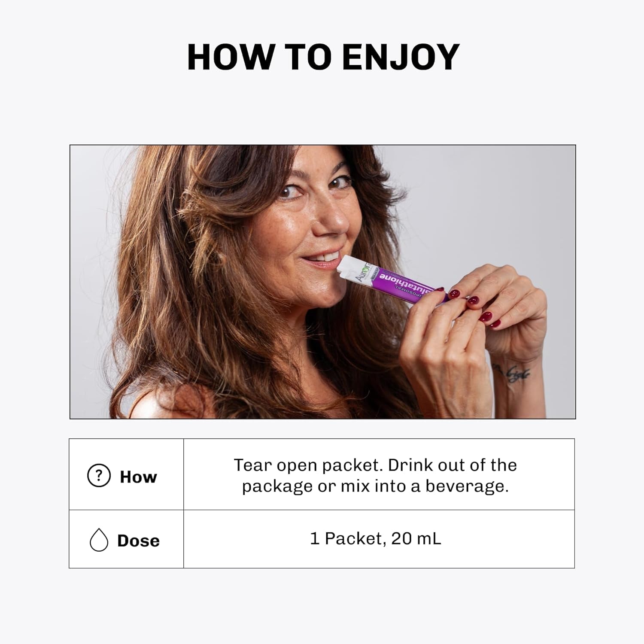Click the bold Dose row label
The width and height of the screenshot is (644, 644).
click(138, 541)
